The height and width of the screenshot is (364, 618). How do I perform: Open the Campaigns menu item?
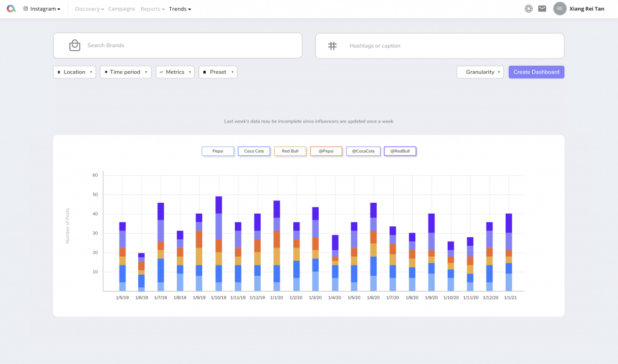click(x=121, y=8)
